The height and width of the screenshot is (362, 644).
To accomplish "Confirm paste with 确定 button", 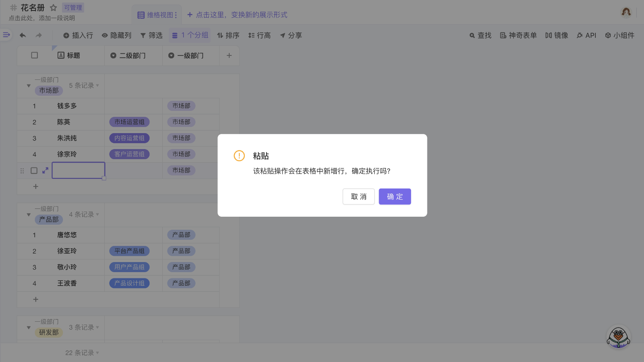I will click(x=395, y=197).
